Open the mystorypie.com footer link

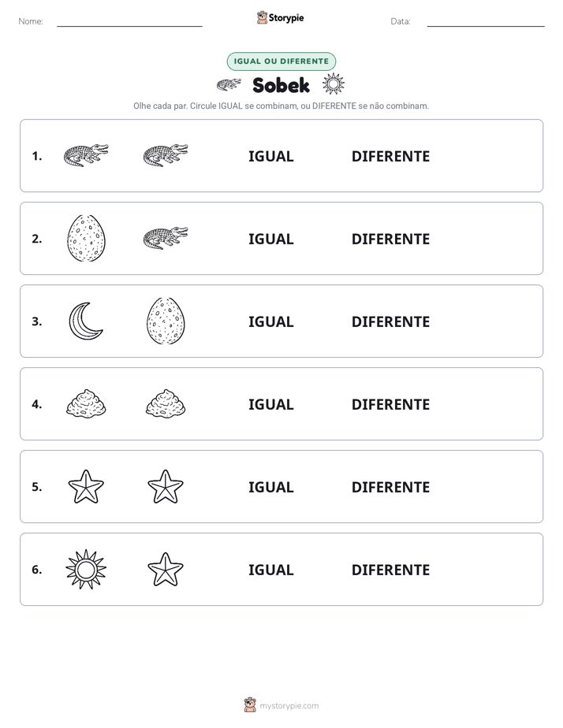pyautogui.click(x=289, y=706)
